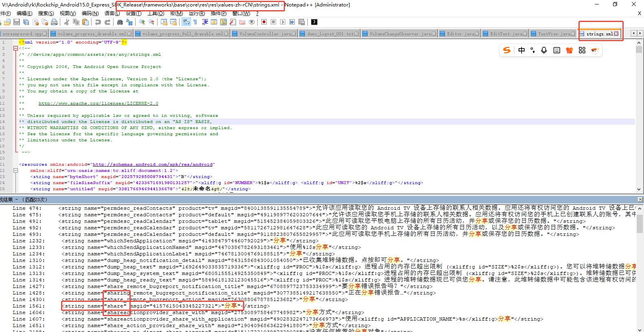644x332 pixels.
Task: Click the tab bar left scroll arrow
Action: coord(633,33)
